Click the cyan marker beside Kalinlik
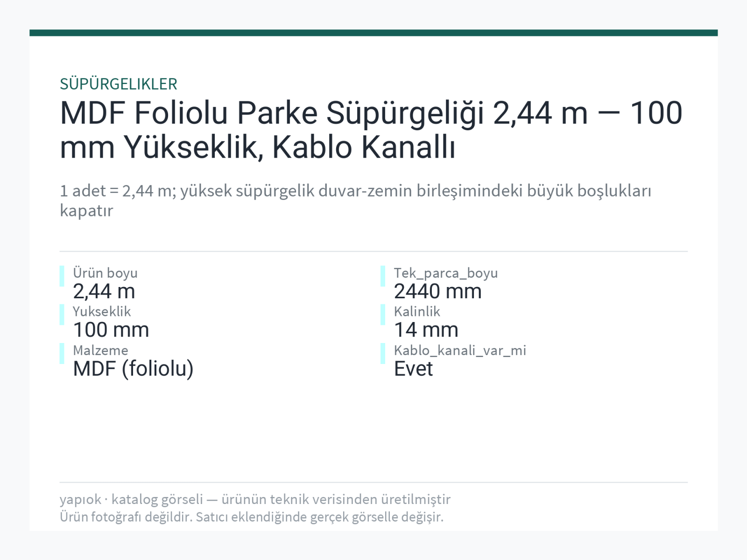Image resolution: width=747 pixels, height=560 pixels. pyautogui.click(x=383, y=315)
